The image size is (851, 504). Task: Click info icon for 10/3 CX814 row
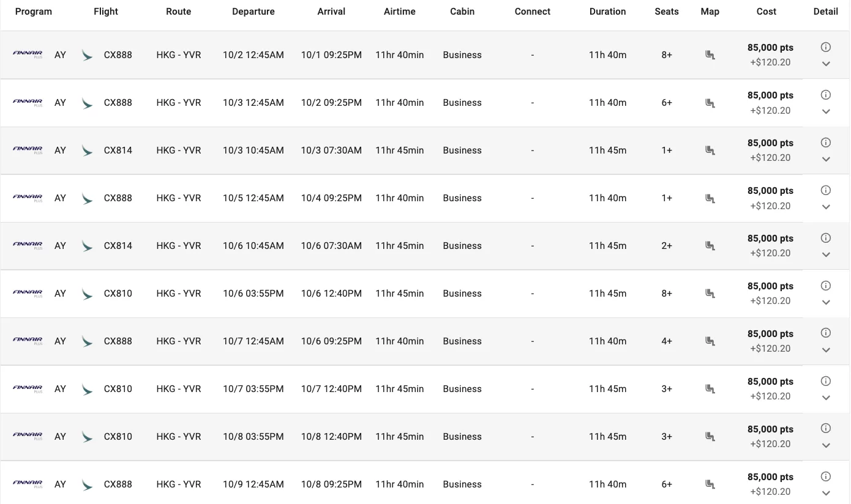pyautogui.click(x=825, y=143)
